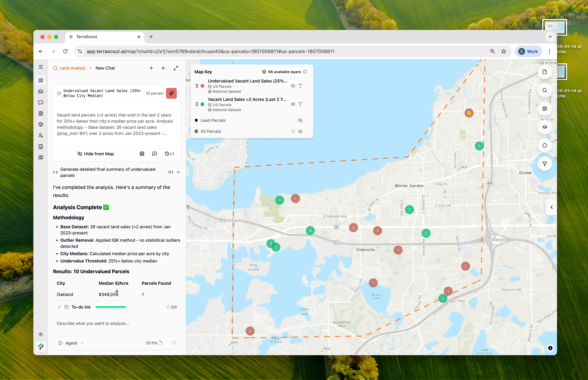The height and width of the screenshot is (380, 588).
Task: Click the Hide from Map button
Action: (x=95, y=154)
